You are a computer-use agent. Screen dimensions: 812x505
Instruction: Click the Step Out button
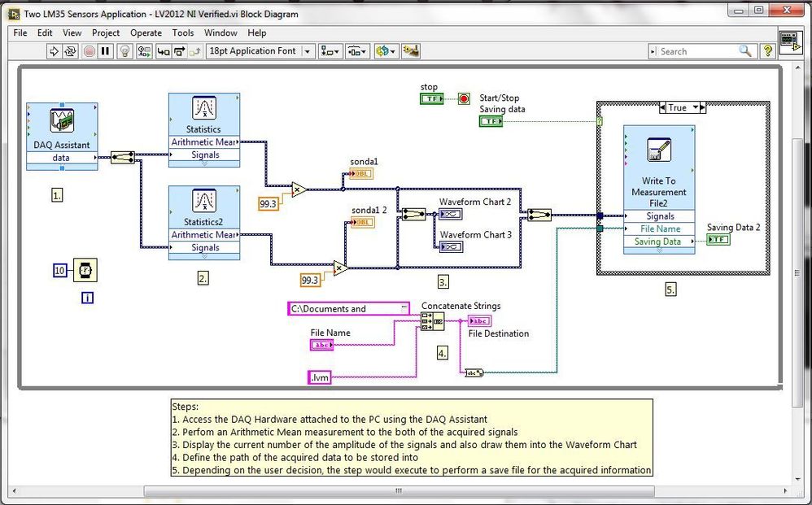[195, 51]
